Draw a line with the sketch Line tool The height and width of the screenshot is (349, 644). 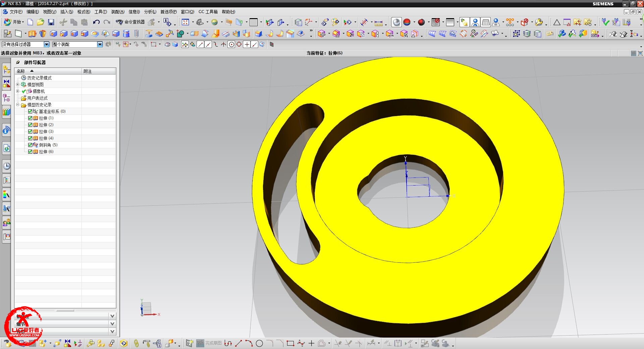pos(238,343)
